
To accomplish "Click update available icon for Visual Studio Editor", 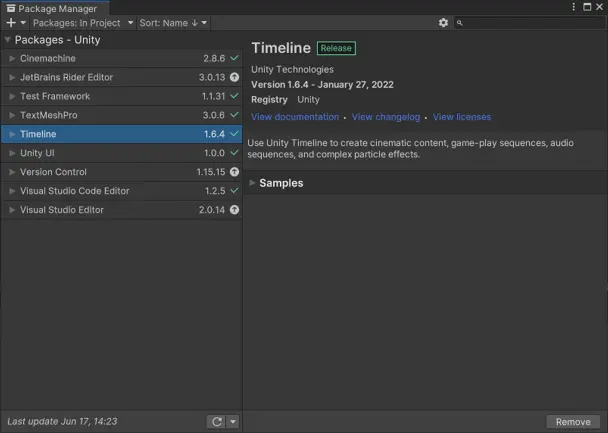I will click(x=234, y=210).
